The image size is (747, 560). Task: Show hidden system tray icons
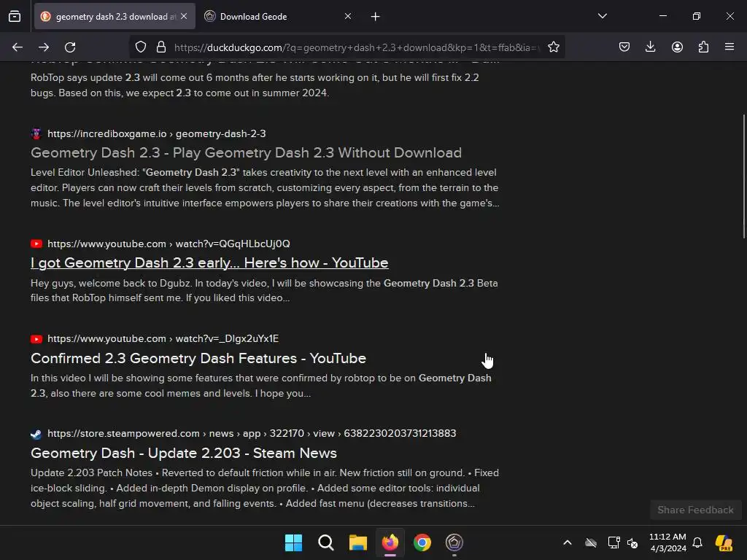pyautogui.click(x=567, y=542)
